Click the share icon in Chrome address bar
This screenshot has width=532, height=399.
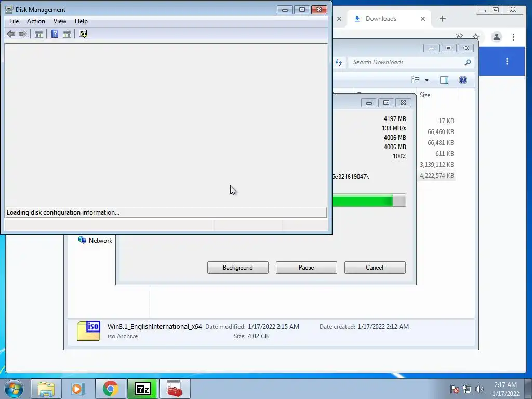coord(459,36)
